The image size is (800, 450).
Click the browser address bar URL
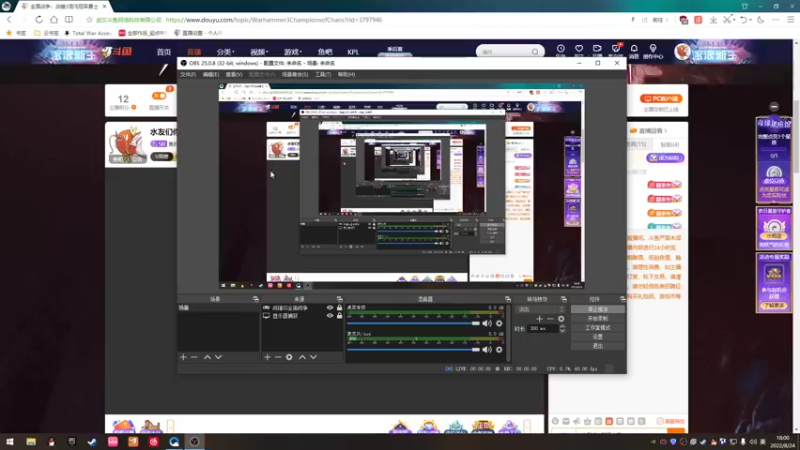coord(273,20)
